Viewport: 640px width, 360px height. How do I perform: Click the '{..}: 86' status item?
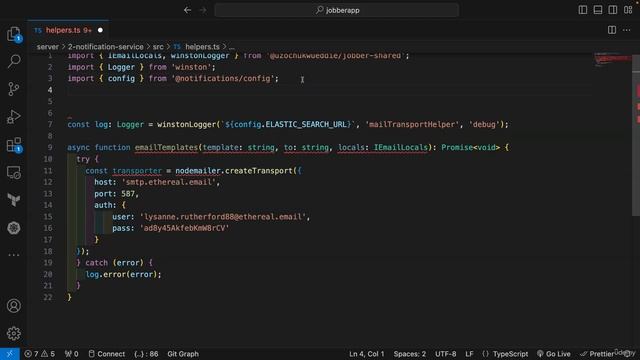pos(146,354)
